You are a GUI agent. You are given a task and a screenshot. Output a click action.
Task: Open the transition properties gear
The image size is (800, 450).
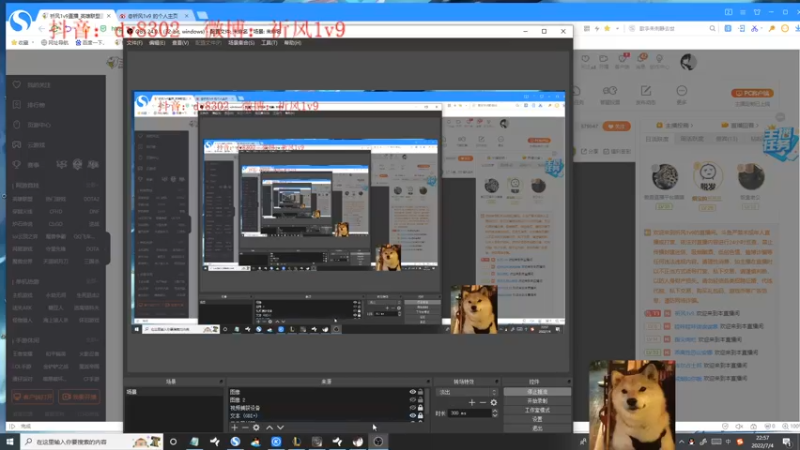pos(493,403)
